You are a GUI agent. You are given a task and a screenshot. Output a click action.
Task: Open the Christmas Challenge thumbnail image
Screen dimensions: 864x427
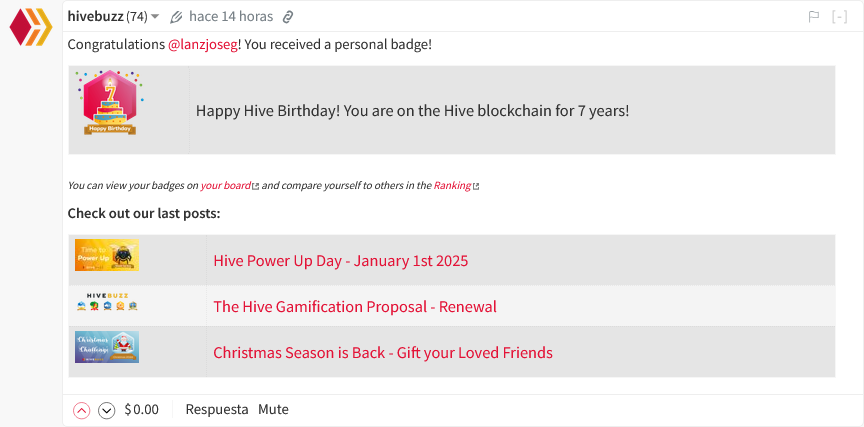(x=107, y=347)
